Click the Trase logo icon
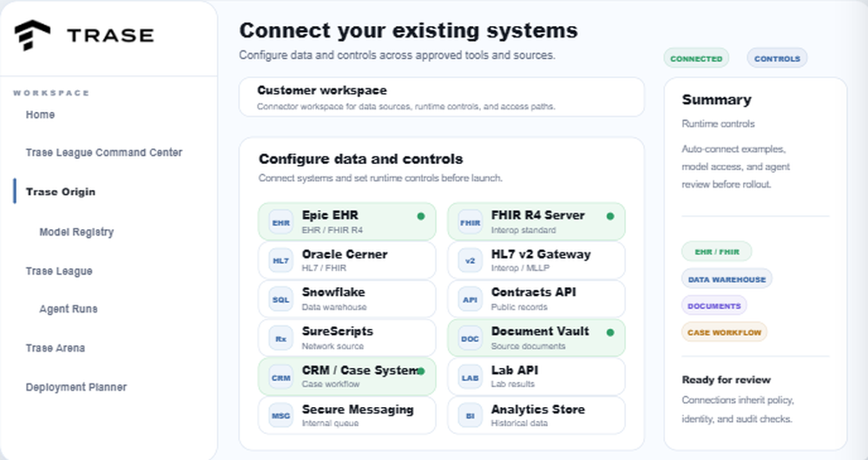This screenshot has height=460, width=868. coord(32,35)
